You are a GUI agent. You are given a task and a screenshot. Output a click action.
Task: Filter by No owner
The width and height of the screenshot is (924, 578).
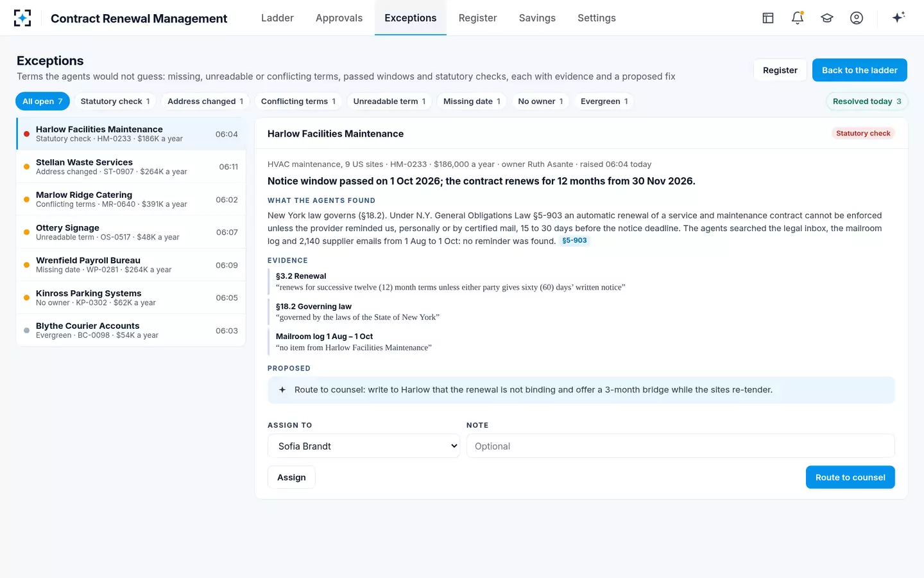540,101
